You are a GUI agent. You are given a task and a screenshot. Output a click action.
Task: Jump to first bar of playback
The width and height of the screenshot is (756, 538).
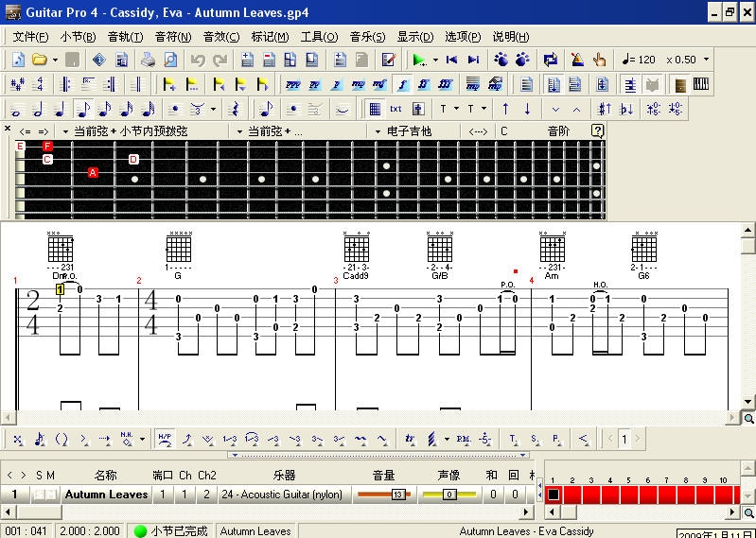tap(451, 60)
